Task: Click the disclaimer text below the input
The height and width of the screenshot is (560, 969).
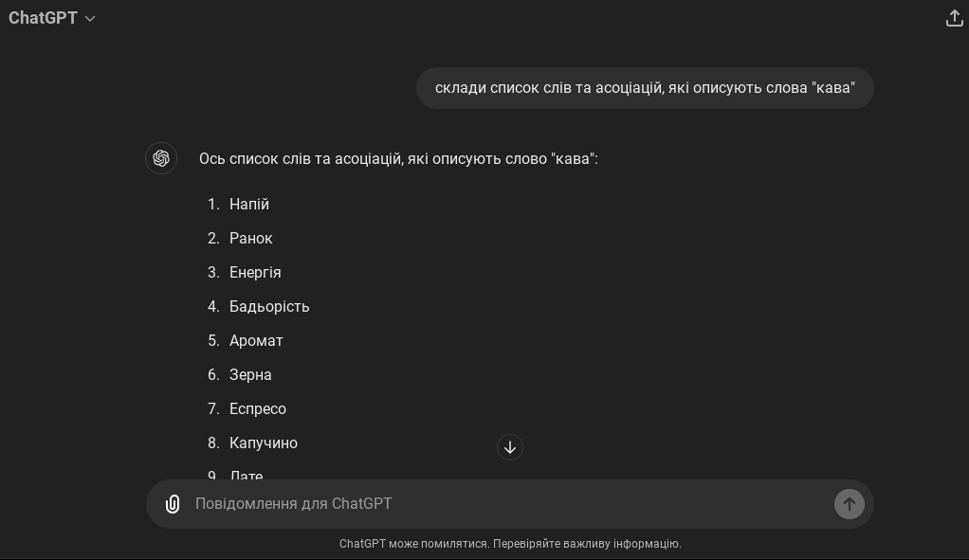Action: [510, 544]
